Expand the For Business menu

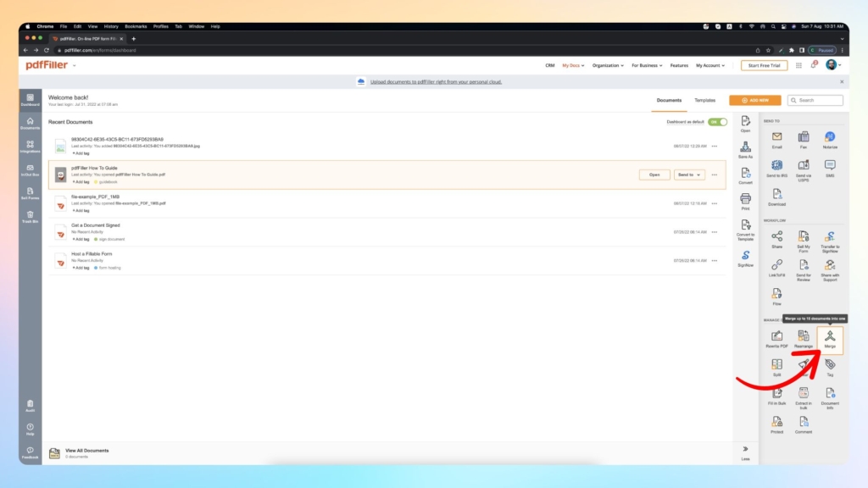(x=647, y=65)
